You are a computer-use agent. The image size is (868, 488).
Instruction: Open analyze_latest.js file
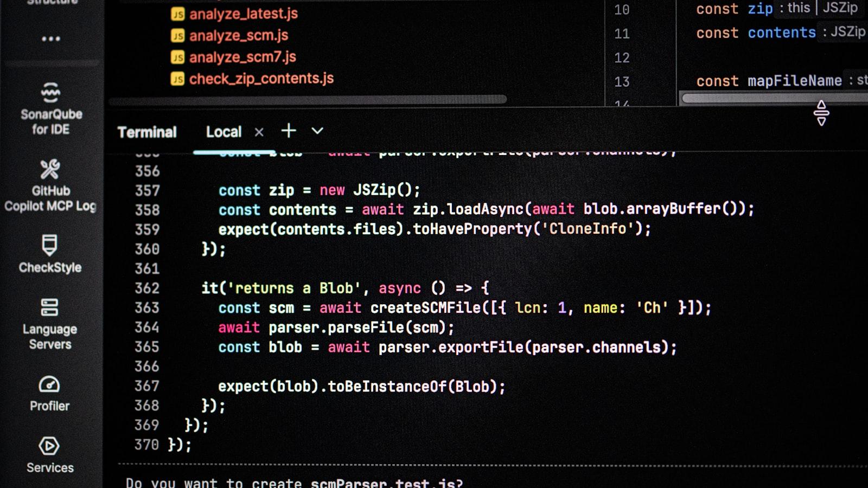(243, 14)
